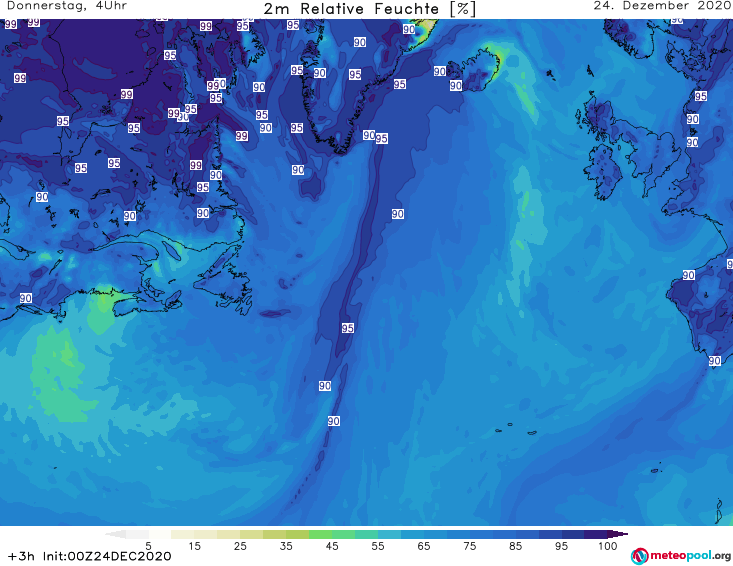Click the meteopool.org logo
The width and height of the screenshot is (733, 566).
click(x=681, y=556)
